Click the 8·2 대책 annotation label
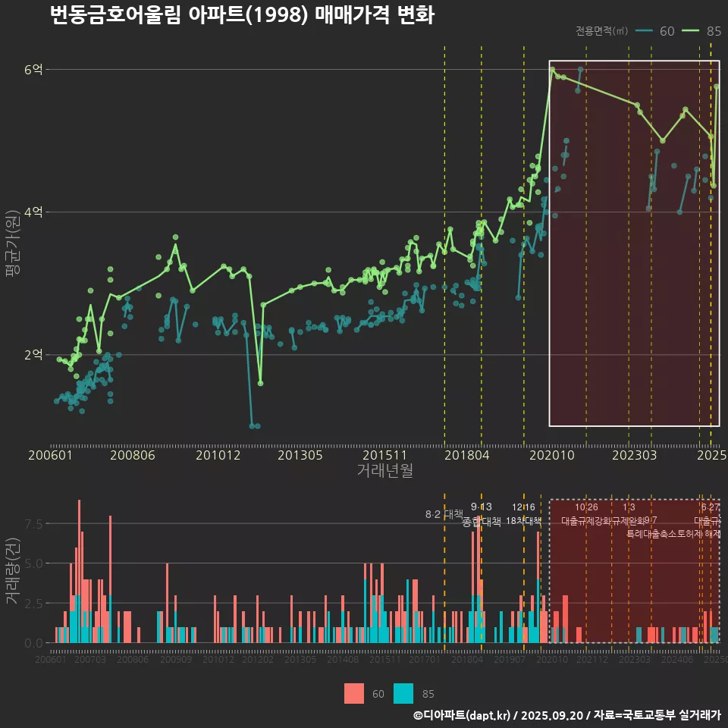The image size is (728, 728). click(444, 514)
